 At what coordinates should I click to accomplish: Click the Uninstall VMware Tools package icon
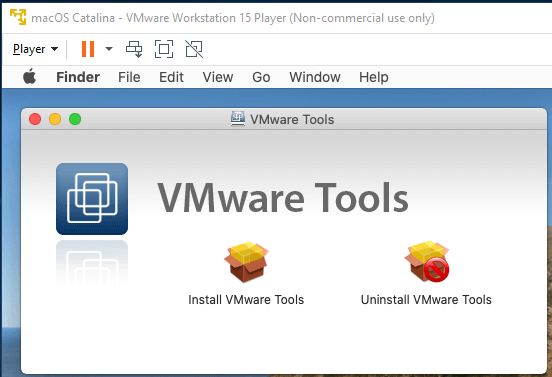[427, 261]
